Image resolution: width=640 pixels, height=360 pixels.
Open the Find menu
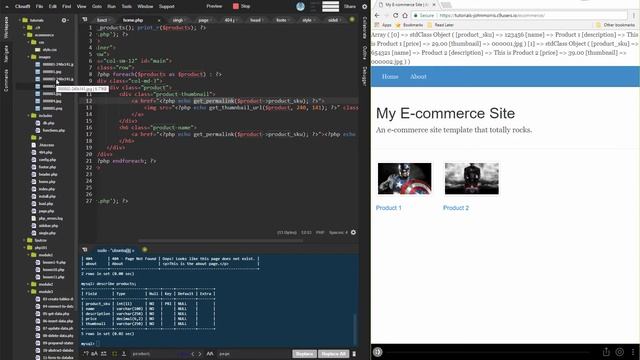click(67, 6)
